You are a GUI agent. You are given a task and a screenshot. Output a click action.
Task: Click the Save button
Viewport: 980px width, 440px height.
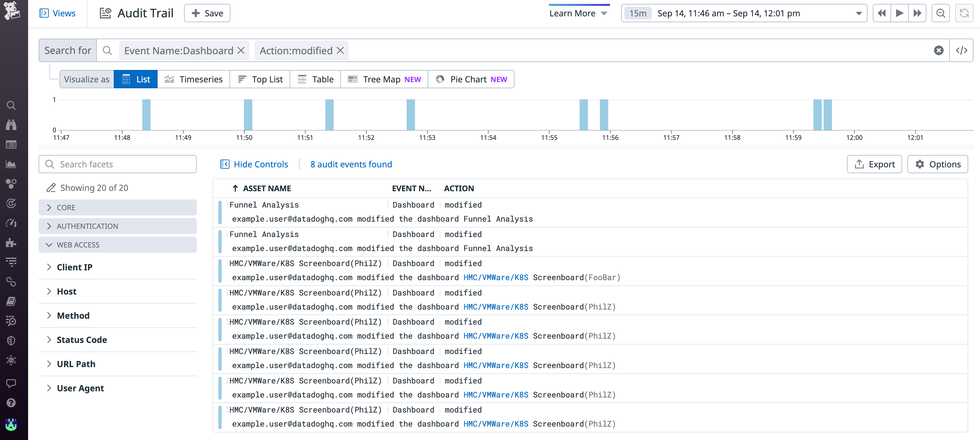(207, 13)
